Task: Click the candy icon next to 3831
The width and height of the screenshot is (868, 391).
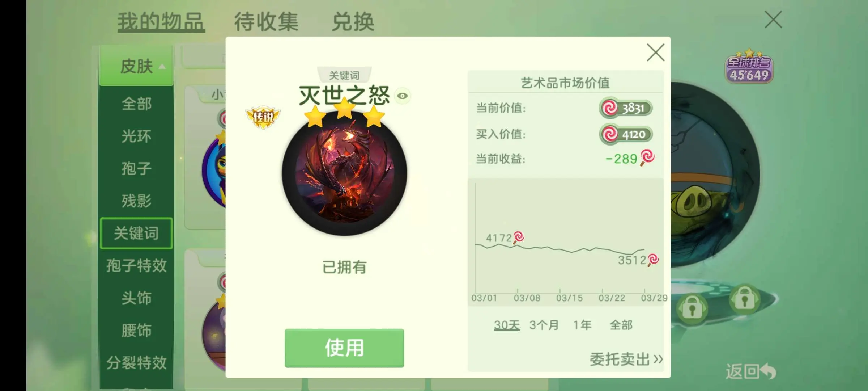Action: point(610,108)
